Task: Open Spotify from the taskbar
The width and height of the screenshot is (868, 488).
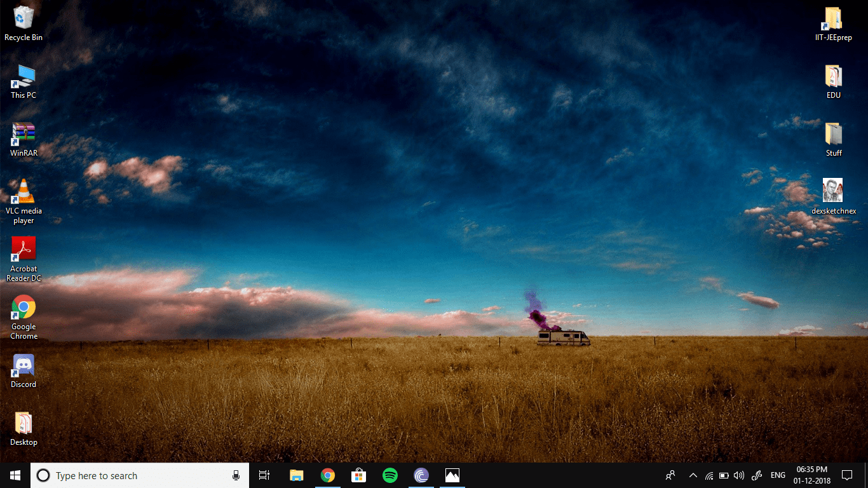Action: (390, 475)
